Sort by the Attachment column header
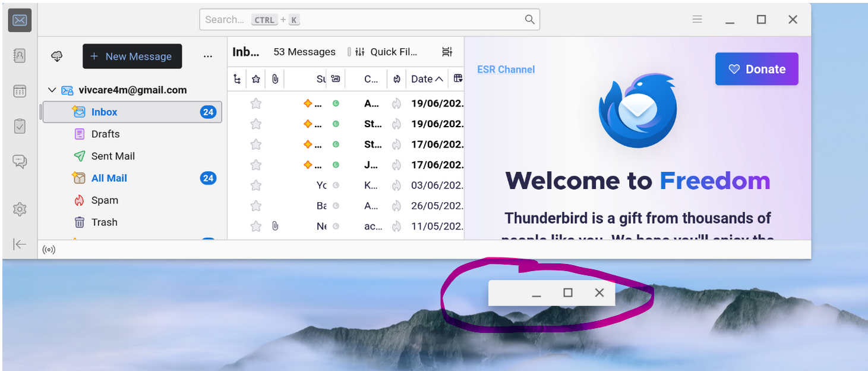The height and width of the screenshot is (371, 868). coord(275,78)
